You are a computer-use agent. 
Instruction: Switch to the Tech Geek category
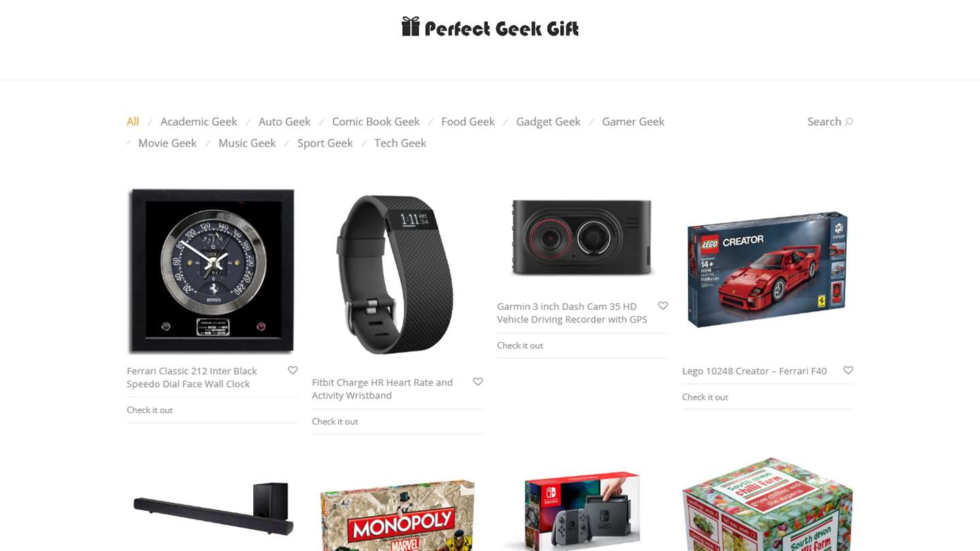[400, 143]
